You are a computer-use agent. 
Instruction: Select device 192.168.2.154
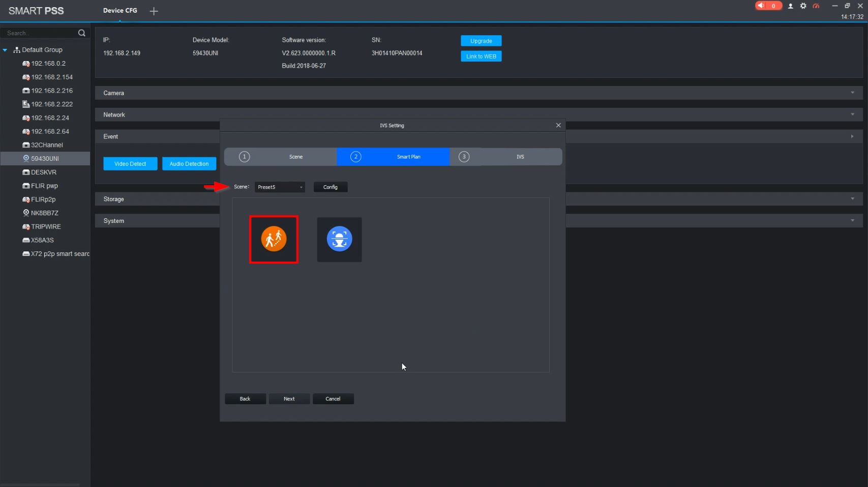[52, 77]
